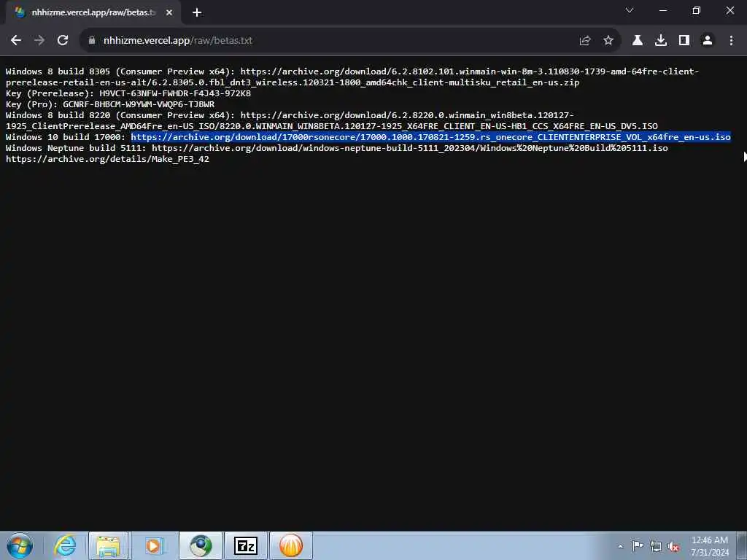Switch to the browser taskbar button
The height and width of the screenshot is (560, 747).
click(x=201, y=545)
